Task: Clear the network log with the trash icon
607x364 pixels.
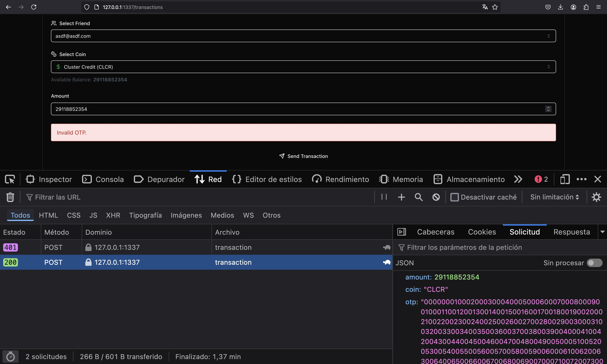Action: click(10, 197)
